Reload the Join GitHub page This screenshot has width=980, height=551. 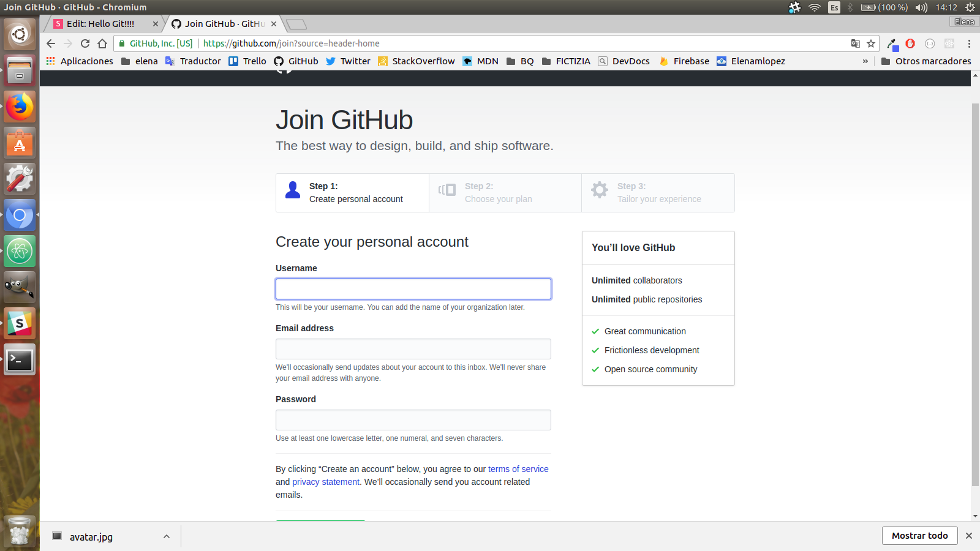[x=85, y=43]
